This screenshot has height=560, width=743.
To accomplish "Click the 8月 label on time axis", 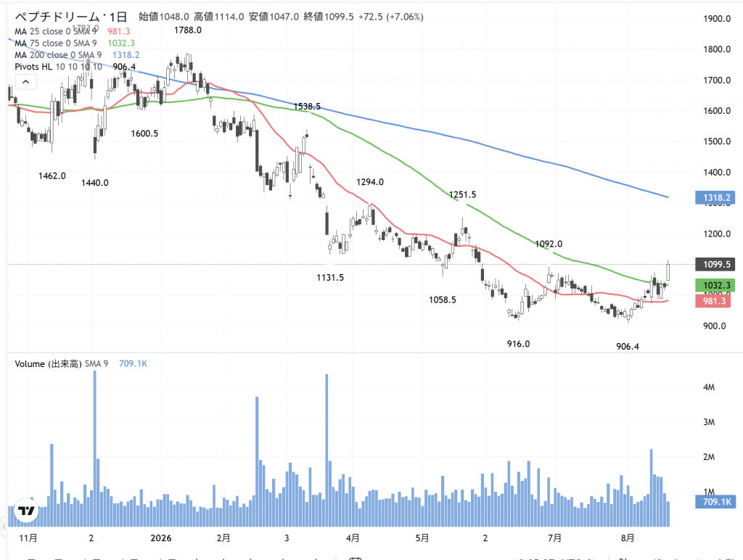I will [628, 538].
